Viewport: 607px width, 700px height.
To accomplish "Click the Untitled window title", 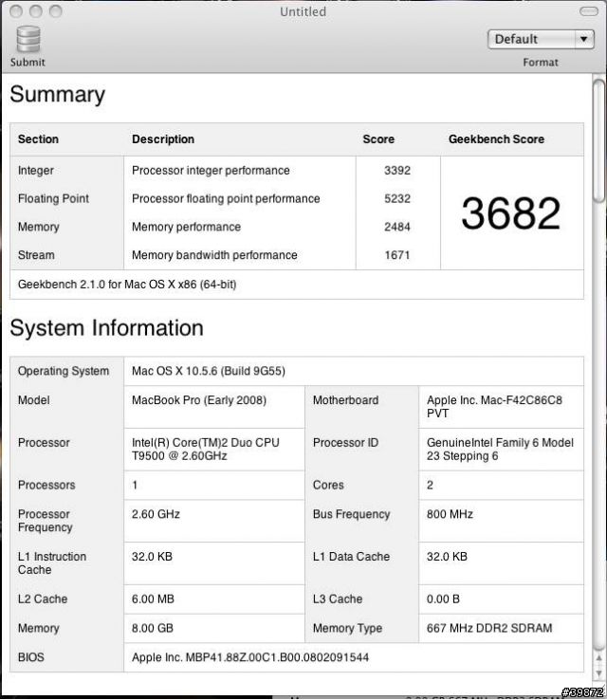I will 303,11.
